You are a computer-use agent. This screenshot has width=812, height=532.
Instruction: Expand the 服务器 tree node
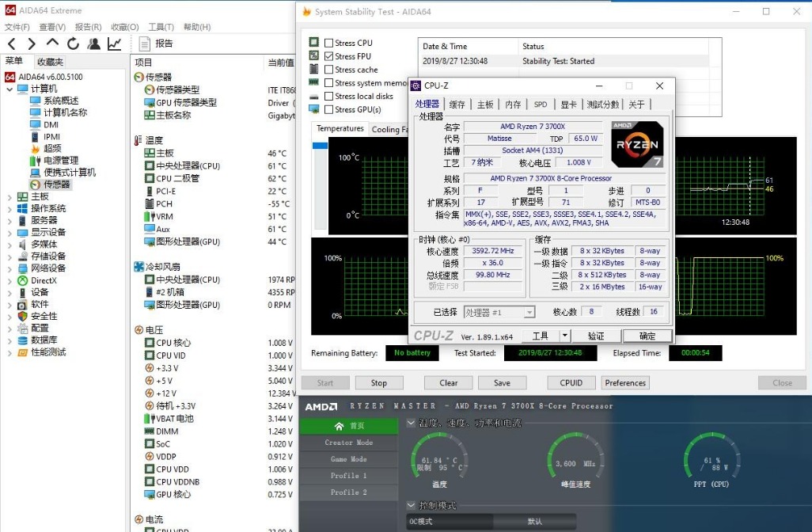[x=9, y=221]
